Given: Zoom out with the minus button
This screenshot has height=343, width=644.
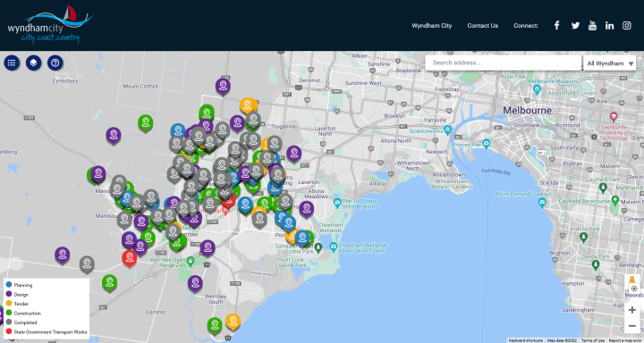Looking at the screenshot, I should tap(632, 326).
